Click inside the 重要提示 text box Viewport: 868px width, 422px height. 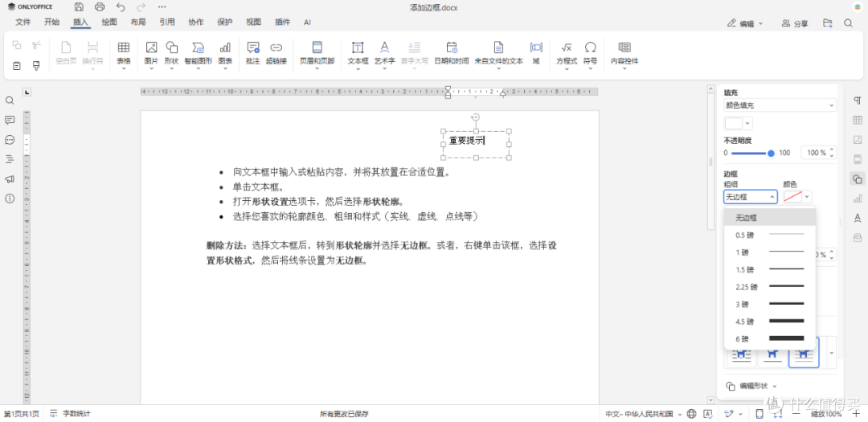click(476, 145)
